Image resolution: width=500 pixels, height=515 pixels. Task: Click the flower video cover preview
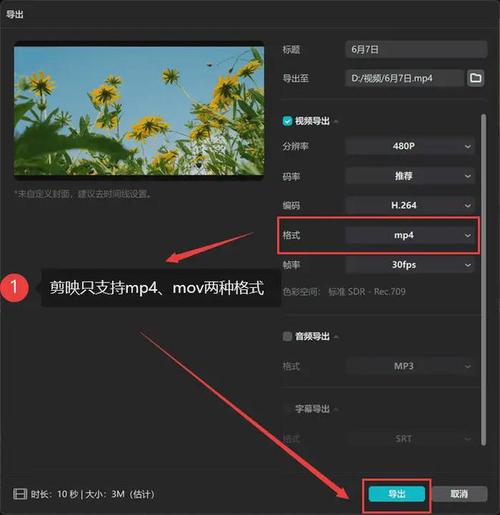139,110
